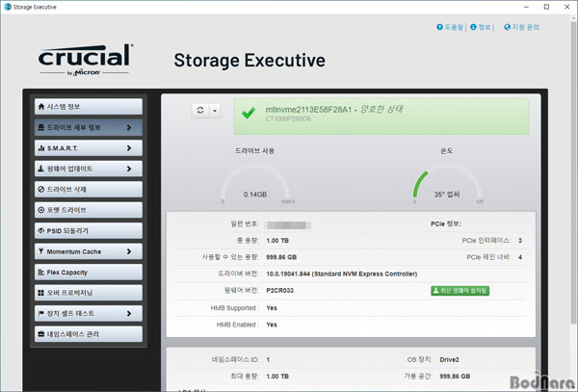Click the 네임스페이스 관리 briefcase icon
578x392 pixels.
pos(41,334)
